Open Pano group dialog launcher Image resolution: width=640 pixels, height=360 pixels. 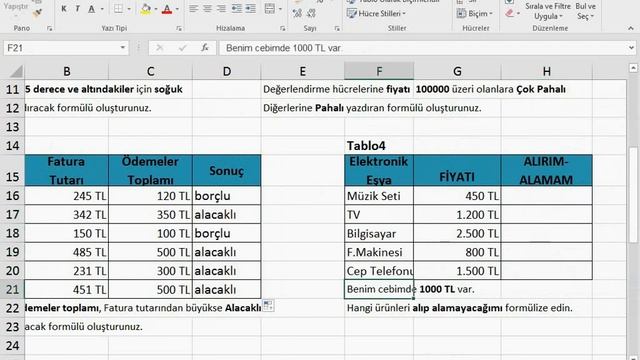pyautogui.click(x=49, y=28)
